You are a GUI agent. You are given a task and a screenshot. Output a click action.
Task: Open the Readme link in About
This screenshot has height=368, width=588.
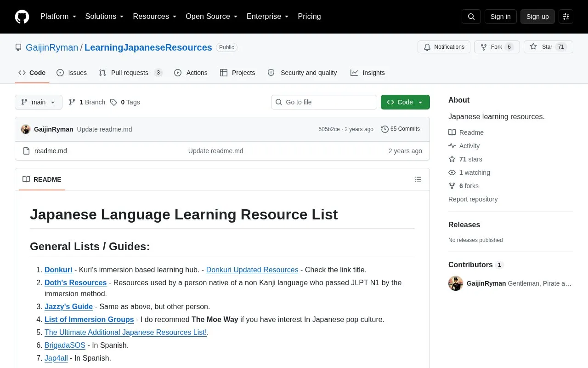(466, 132)
